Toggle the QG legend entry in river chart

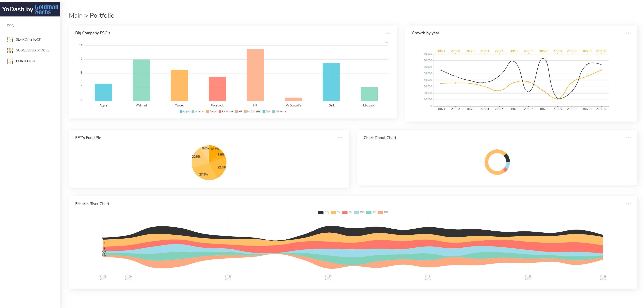coord(359,212)
